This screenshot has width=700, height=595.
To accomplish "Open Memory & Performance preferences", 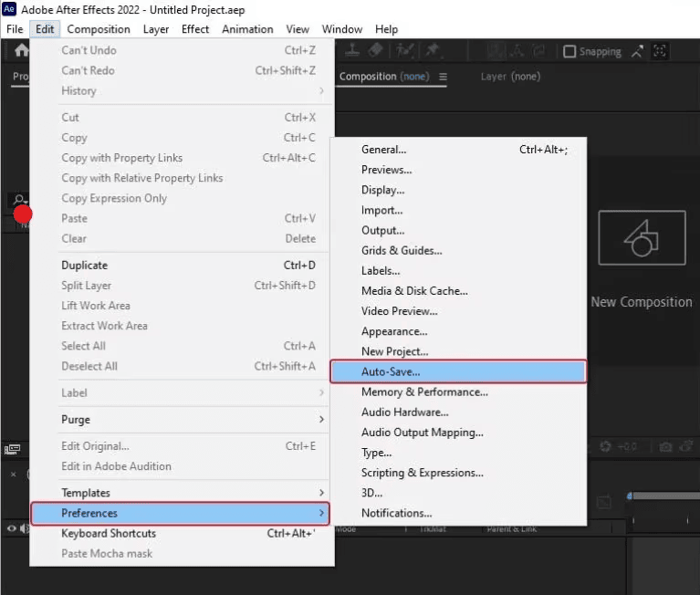I will pyautogui.click(x=458, y=391).
